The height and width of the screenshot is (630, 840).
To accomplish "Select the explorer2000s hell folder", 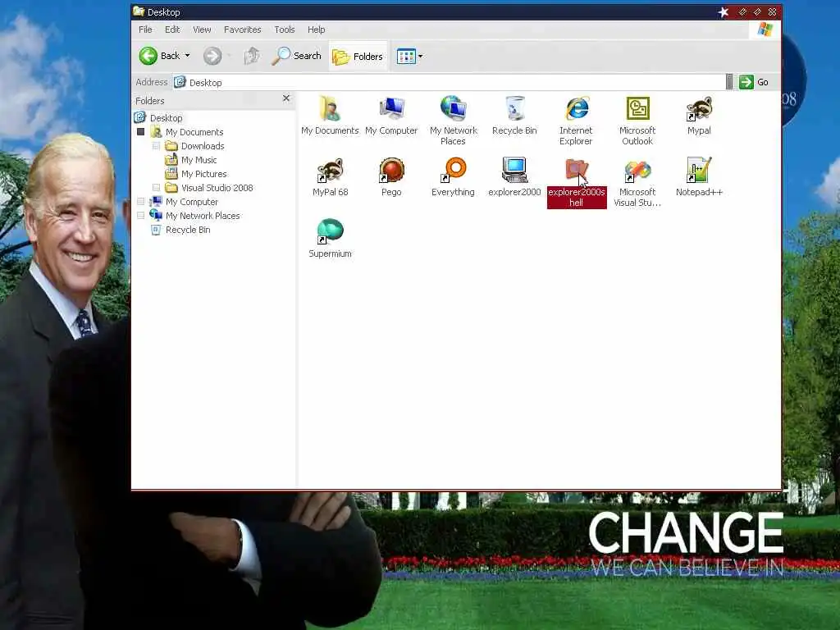I will [x=577, y=184].
